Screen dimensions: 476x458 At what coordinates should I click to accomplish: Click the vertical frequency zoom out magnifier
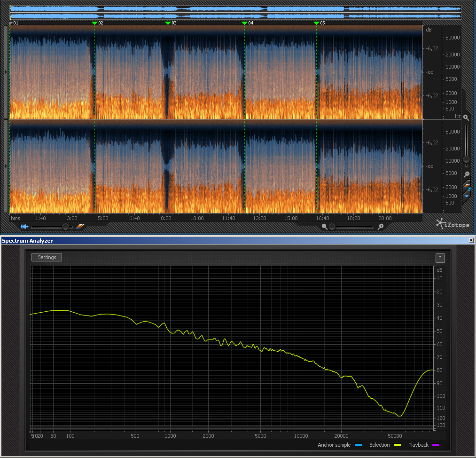click(466, 174)
